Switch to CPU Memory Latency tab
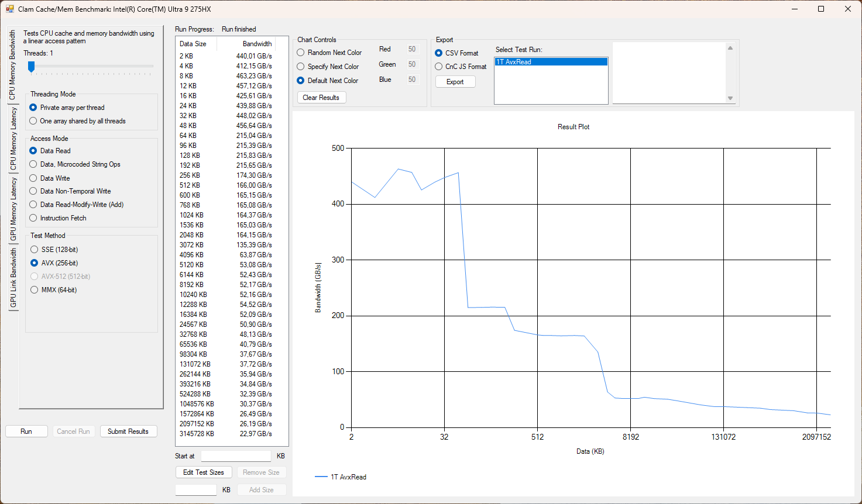 pos(13,139)
